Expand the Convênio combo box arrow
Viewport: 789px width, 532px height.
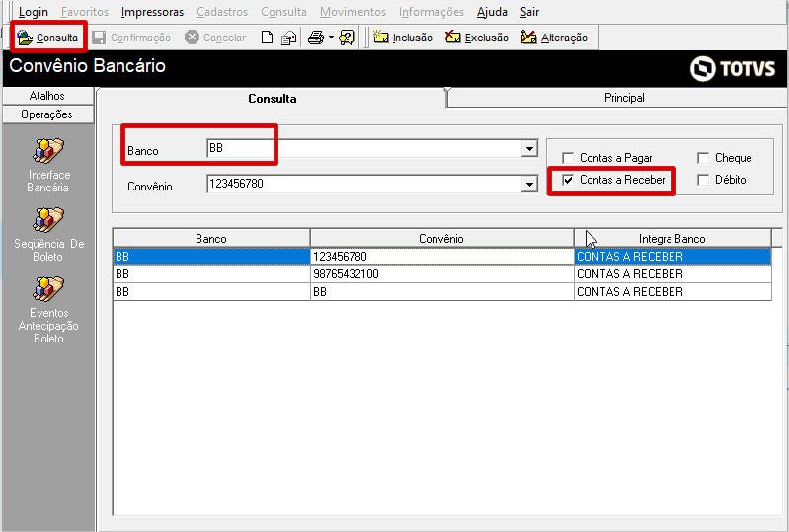click(529, 184)
